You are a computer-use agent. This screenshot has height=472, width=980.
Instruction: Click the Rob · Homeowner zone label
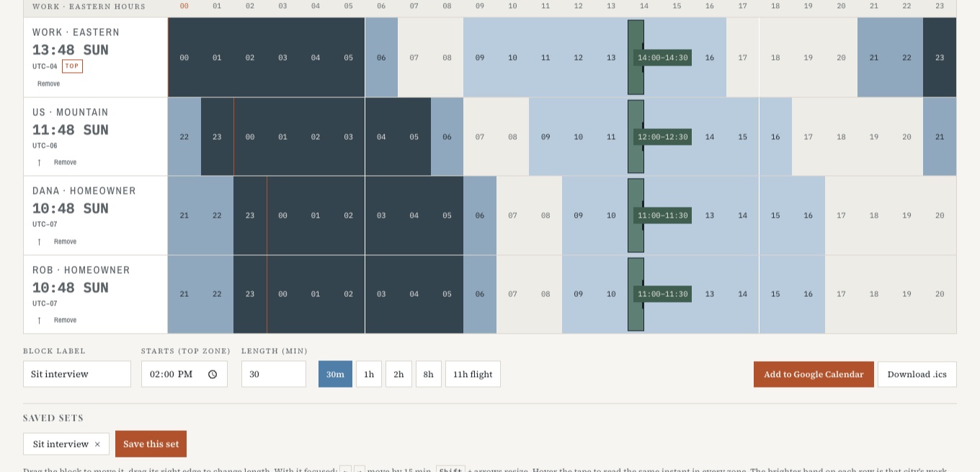pos(81,270)
